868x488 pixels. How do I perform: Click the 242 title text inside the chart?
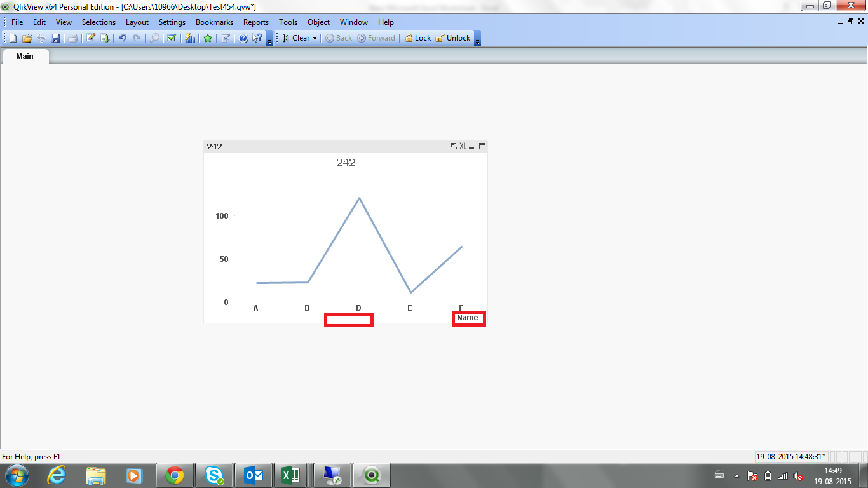click(x=346, y=163)
